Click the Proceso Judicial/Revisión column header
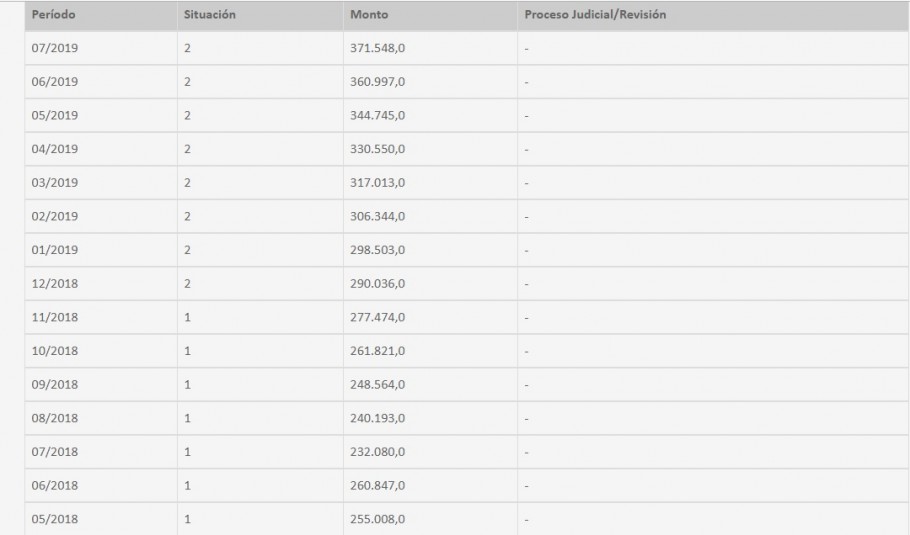 [x=595, y=17]
